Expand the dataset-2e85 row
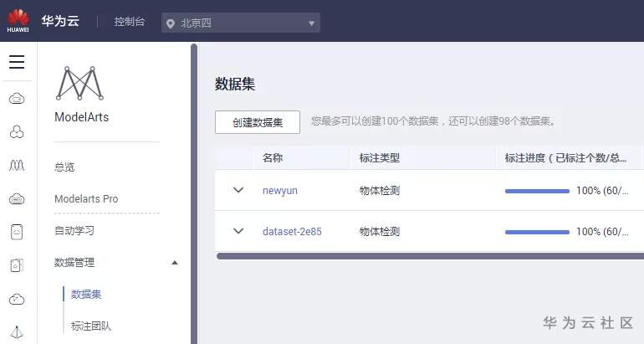The width and height of the screenshot is (644, 344). pos(238,231)
